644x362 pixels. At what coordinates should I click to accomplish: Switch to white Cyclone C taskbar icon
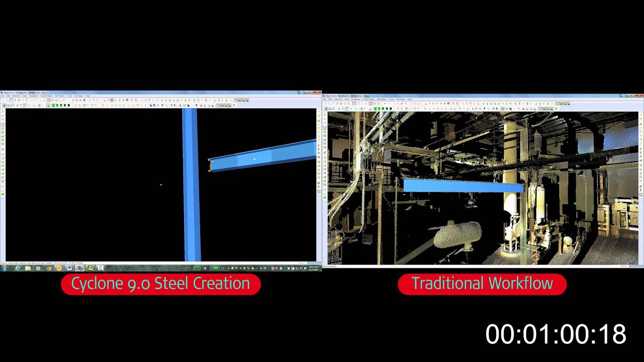pos(101,268)
